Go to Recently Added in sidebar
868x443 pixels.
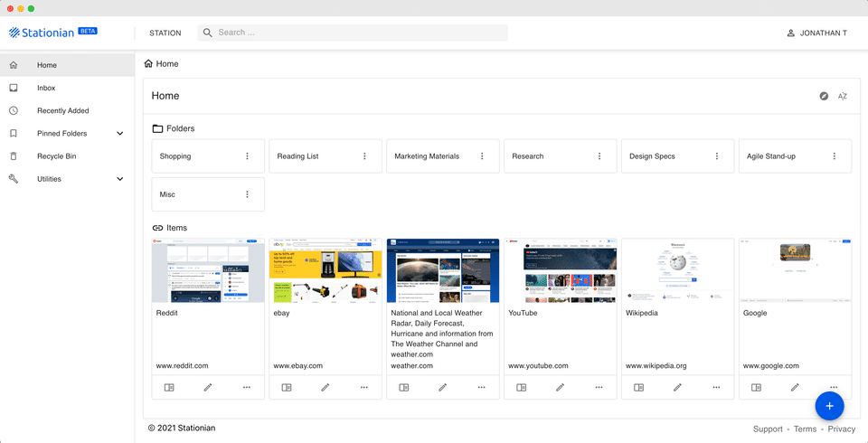coord(67,110)
